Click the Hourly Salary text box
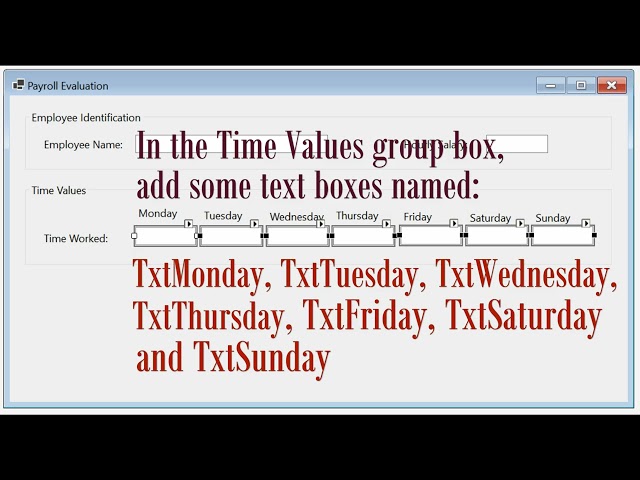Screen dimensions: 640x480 pos(517,144)
